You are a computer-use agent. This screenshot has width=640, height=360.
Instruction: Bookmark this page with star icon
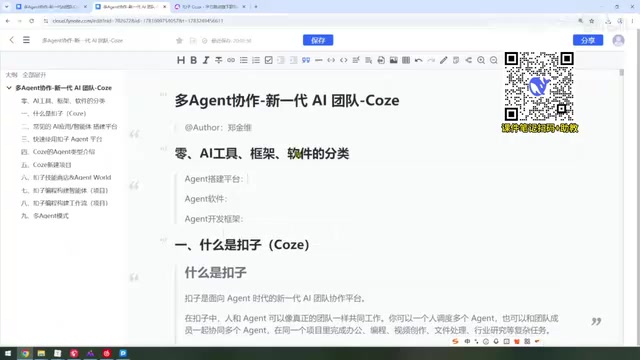pos(591,21)
